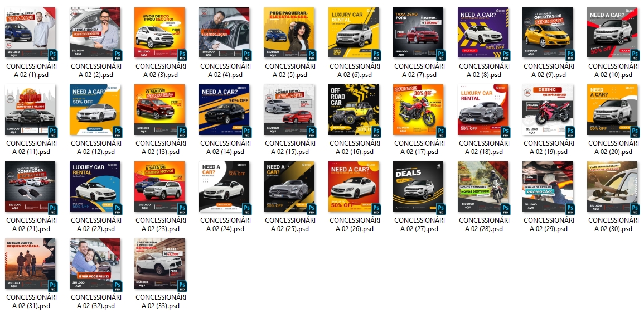
Task: Click the Photoshop badge on CONCESSIONÁRIA 02 (11).psd
Action: [x=52, y=132]
